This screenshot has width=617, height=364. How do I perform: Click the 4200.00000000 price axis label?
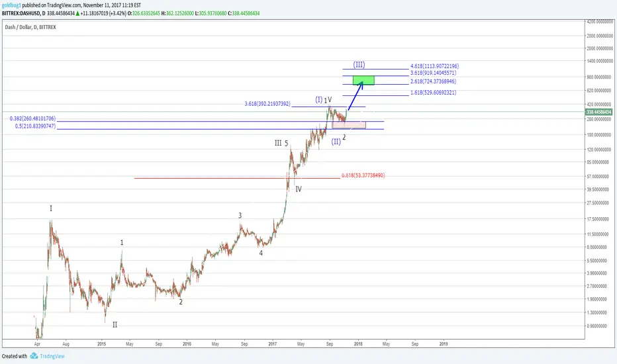pyautogui.click(x=600, y=22)
